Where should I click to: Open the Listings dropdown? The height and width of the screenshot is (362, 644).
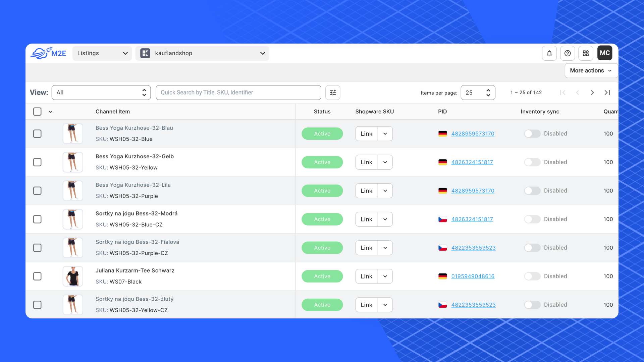(102, 53)
